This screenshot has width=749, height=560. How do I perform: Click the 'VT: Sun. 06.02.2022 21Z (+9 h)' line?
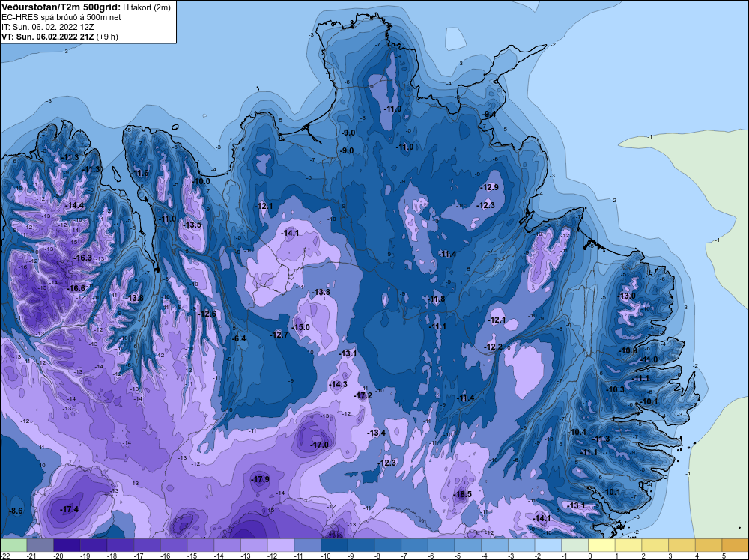[60, 37]
